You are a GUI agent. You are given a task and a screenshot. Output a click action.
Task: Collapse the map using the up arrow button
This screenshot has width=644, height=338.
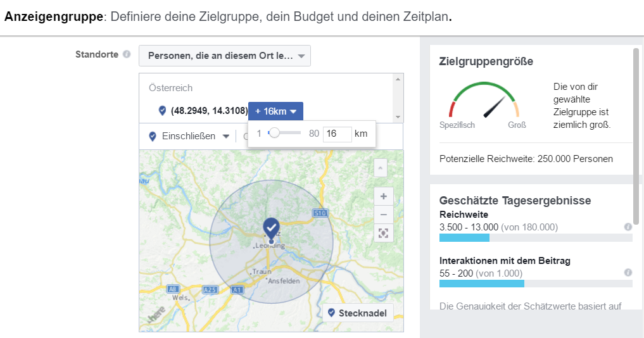380,168
